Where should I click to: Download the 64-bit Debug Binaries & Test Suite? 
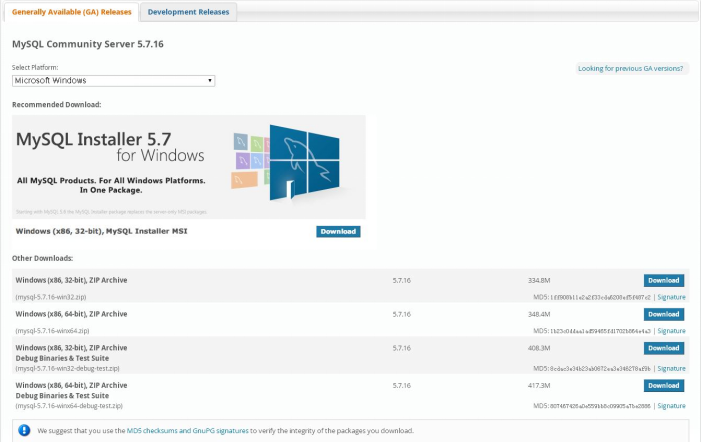tap(664, 386)
